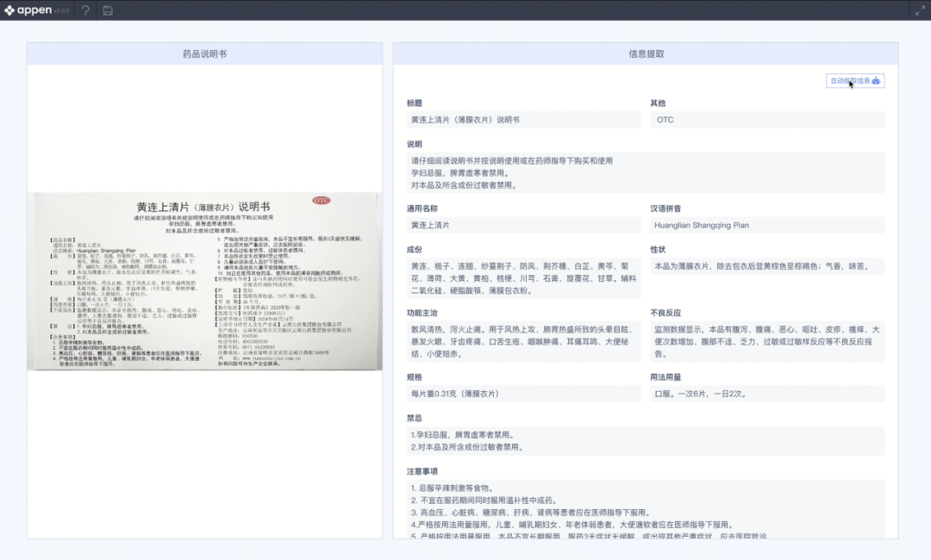This screenshot has height=560, width=931.
Task: Click the 汉语拼音 label
Action: click(x=665, y=208)
